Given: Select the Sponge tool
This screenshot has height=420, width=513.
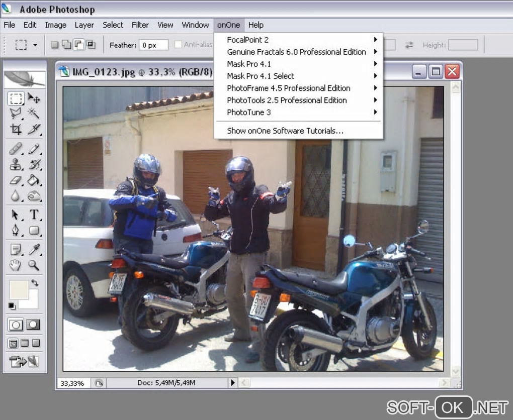Looking at the screenshot, I should point(33,196).
